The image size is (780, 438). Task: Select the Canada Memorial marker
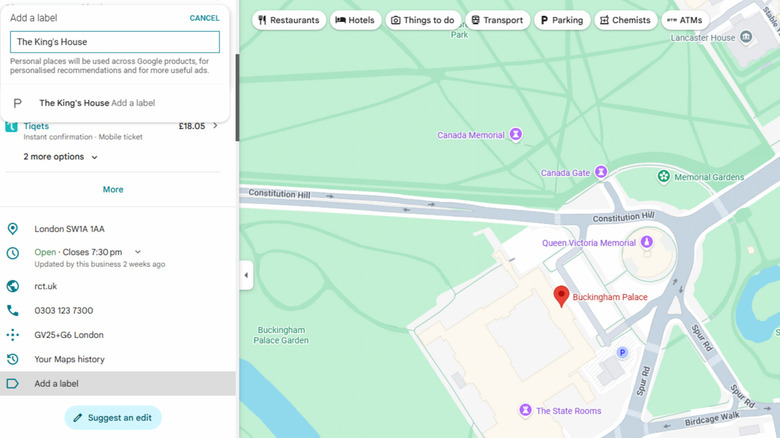(516, 134)
